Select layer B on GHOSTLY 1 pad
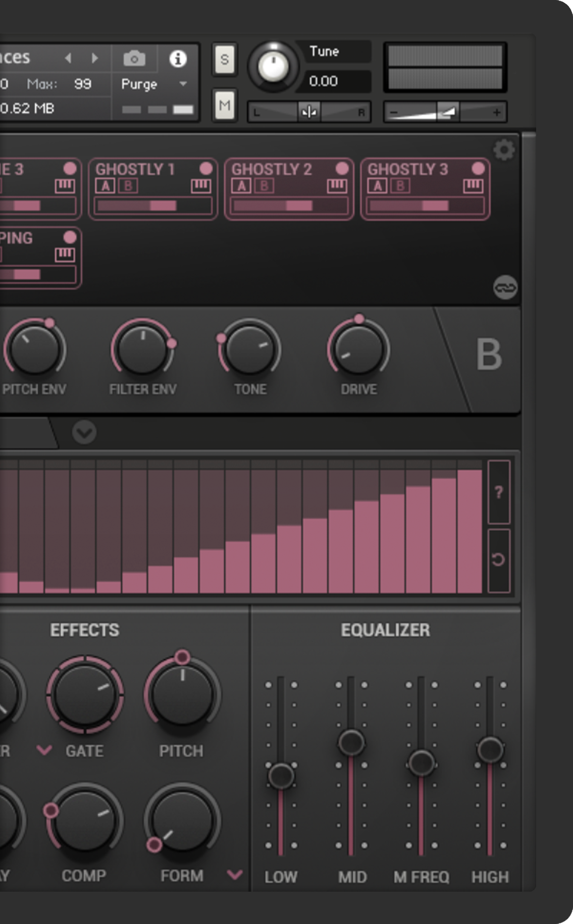This screenshot has height=924, width=573. tap(128, 186)
